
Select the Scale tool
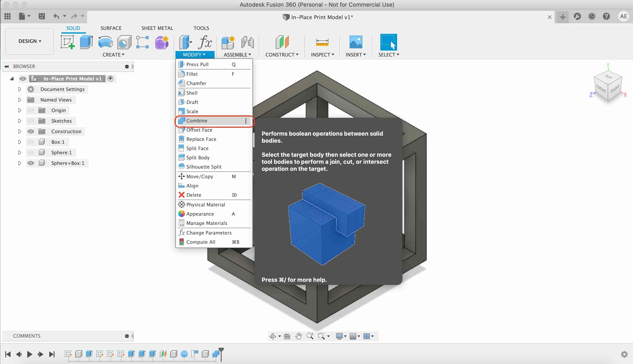(192, 111)
